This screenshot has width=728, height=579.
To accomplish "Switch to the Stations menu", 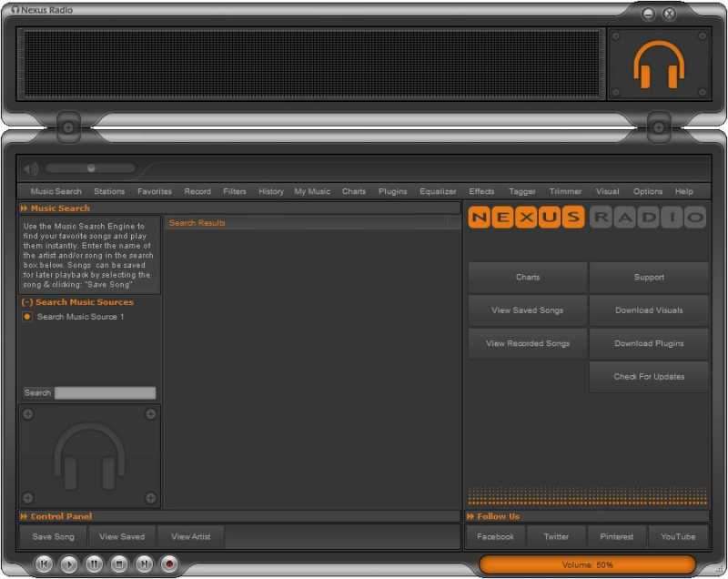I will pyautogui.click(x=109, y=191).
